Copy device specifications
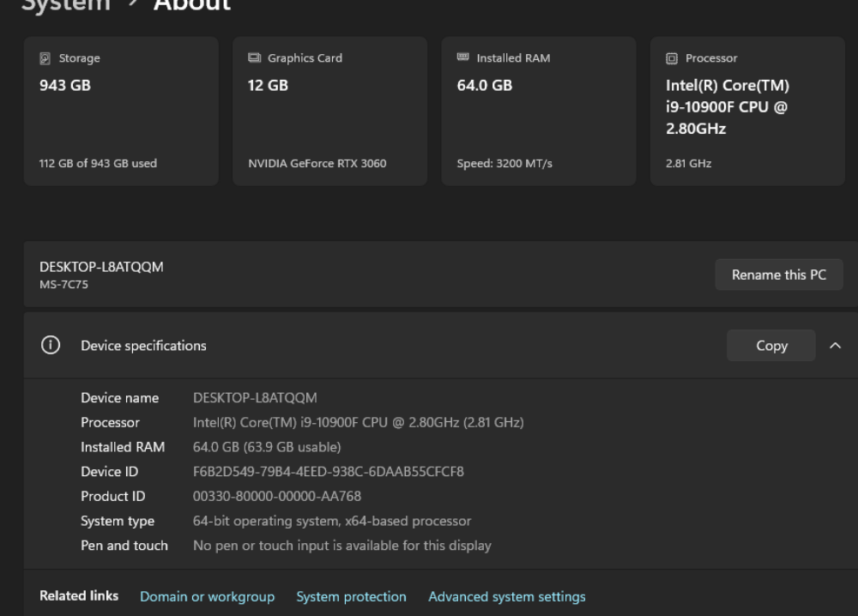 [771, 345]
